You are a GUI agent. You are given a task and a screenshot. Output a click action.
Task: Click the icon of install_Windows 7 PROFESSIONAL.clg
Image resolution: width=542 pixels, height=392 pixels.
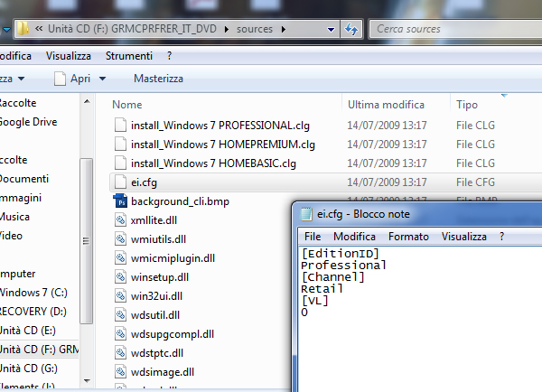[x=120, y=126]
